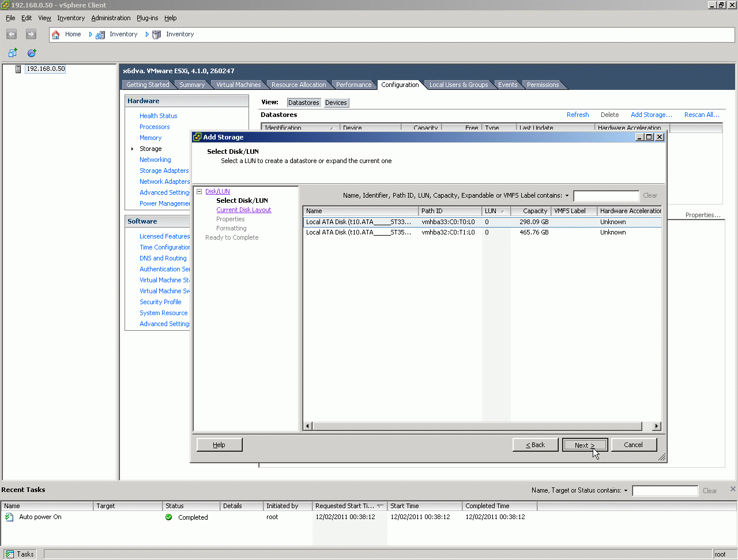
Task: Click the first Inventory icon in the breadcrumb
Action: click(x=100, y=35)
